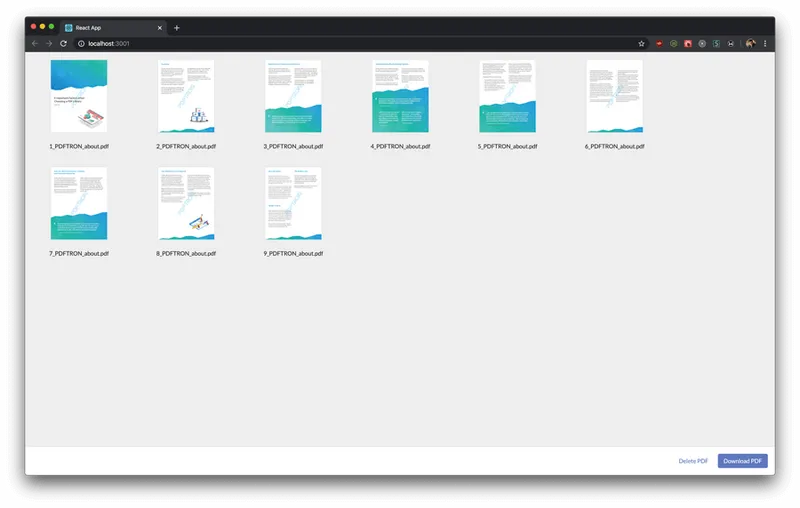This screenshot has height=508, width=800.
Task: Open the red shield browser extension
Action: coord(659,44)
